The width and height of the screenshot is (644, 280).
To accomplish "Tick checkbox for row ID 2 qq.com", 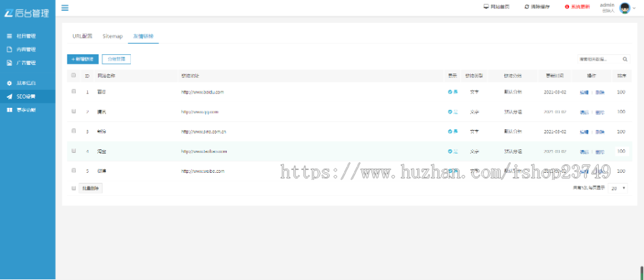I will pyautogui.click(x=74, y=111).
